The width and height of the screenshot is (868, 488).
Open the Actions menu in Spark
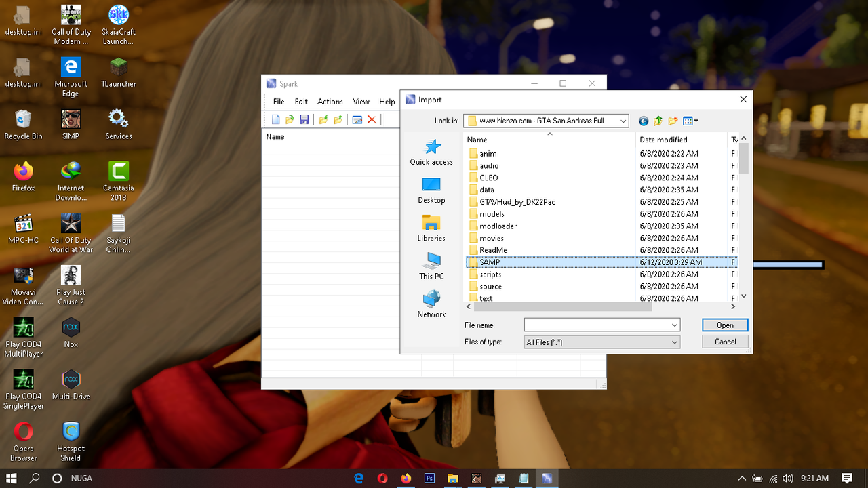point(330,102)
